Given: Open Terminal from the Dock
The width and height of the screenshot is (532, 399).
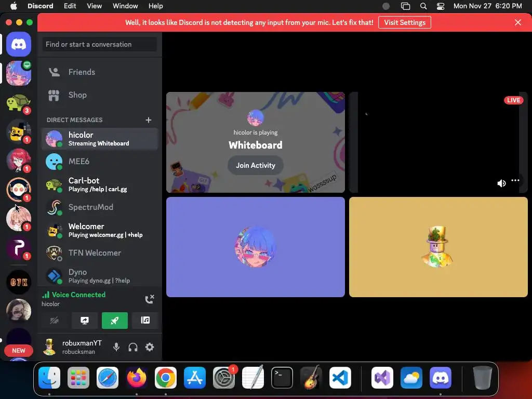Looking at the screenshot, I should (x=282, y=377).
